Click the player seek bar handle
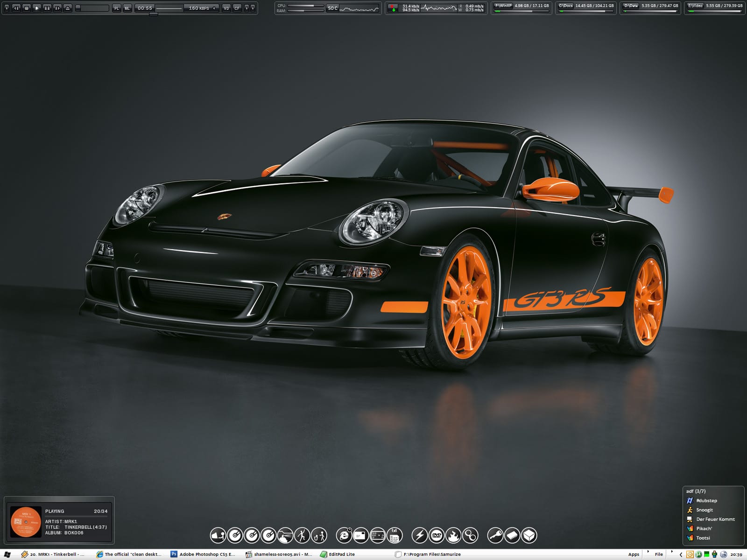The width and height of the screenshot is (747, 560). (x=78, y=8)
